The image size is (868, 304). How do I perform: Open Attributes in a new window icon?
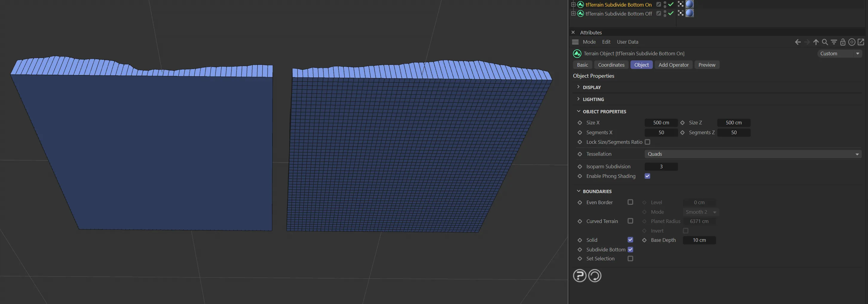[861, 42]
